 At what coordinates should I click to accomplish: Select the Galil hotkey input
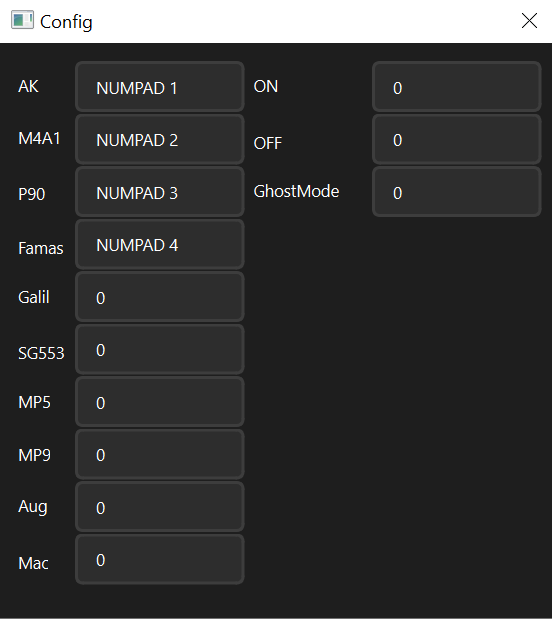click(160, 297)
